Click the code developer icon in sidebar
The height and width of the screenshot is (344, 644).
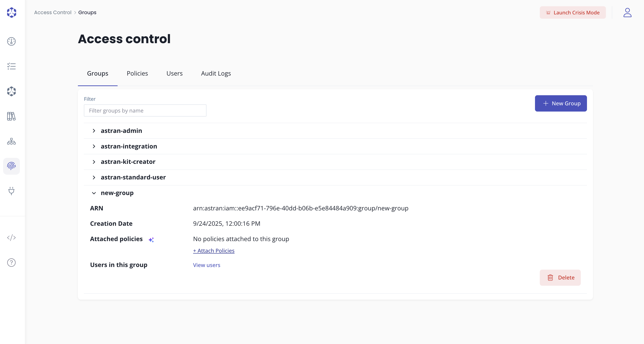11,238
